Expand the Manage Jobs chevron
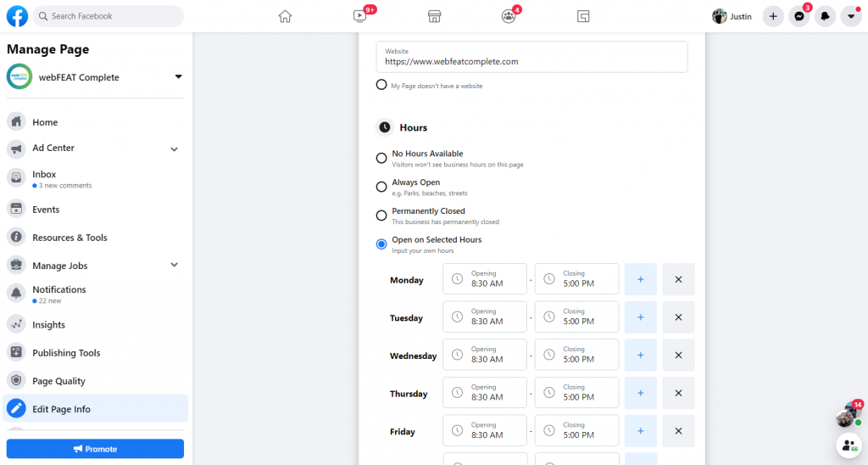The width and height of the screenshot is (868, 465). pyautogui.click(x=175, y=265)
